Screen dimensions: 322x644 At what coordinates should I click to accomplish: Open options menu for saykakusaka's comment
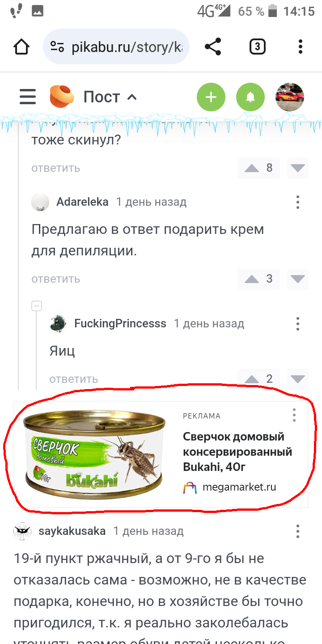point(298,531)
